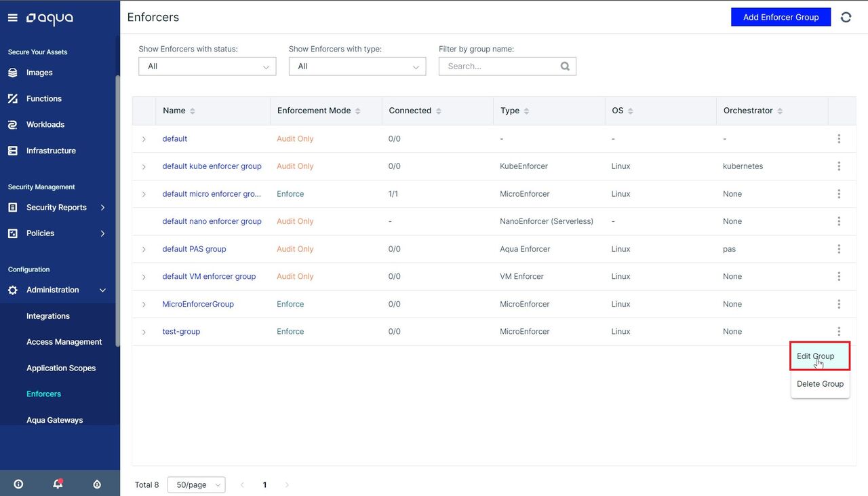The image size is (868, 496).
Task: Open actions menu for default nano enforcer group
Action: pyautogui.click(x=839, y=221)
